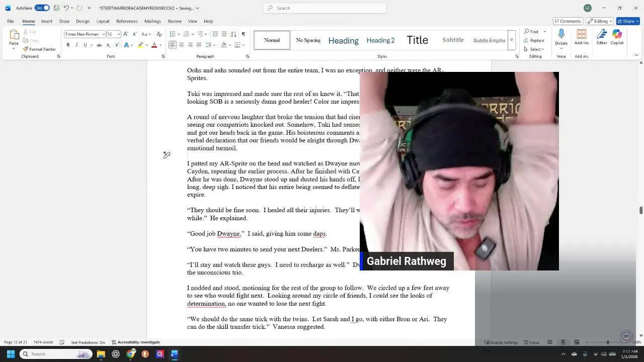This screenshot has width=644, height=362.
Task: Click the Clear All Formatting icon
Action: [159, 34]
